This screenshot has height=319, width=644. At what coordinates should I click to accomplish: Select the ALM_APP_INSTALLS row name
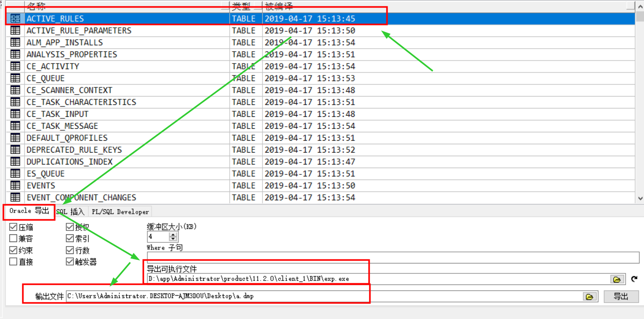click(x=64, y=43)
